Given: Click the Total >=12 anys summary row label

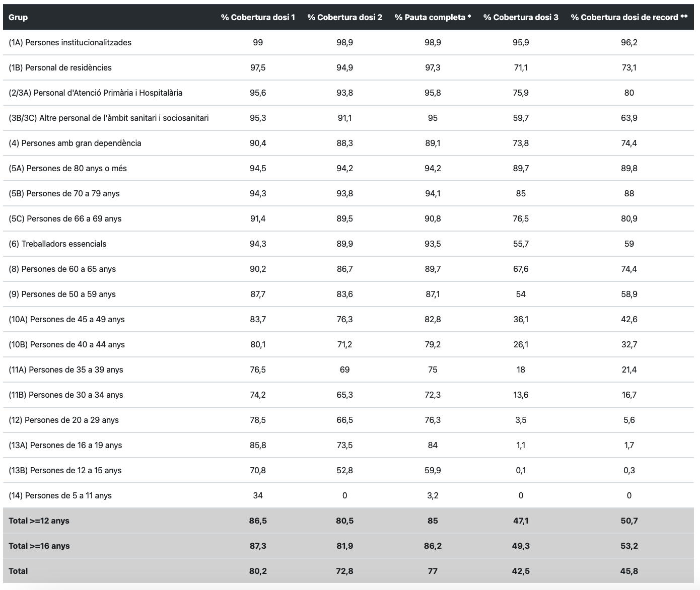Looking at the screenshot, I should point(39,521).
